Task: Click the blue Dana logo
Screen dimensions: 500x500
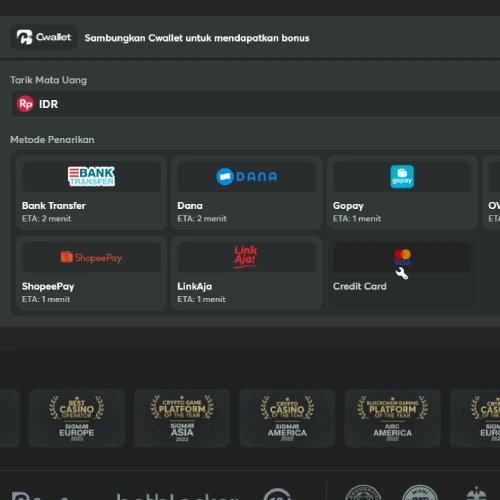Action: [247, 176]
